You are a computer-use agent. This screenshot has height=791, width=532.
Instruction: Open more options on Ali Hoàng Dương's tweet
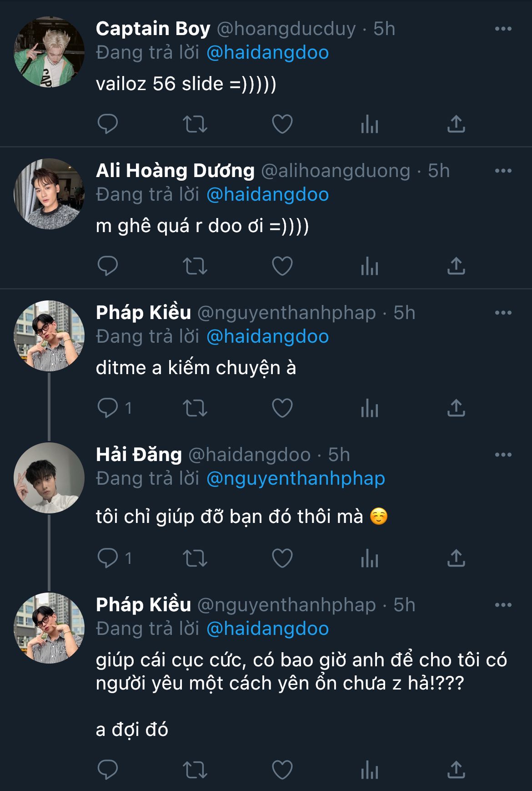pyautogui.click(x=503, y=171)
